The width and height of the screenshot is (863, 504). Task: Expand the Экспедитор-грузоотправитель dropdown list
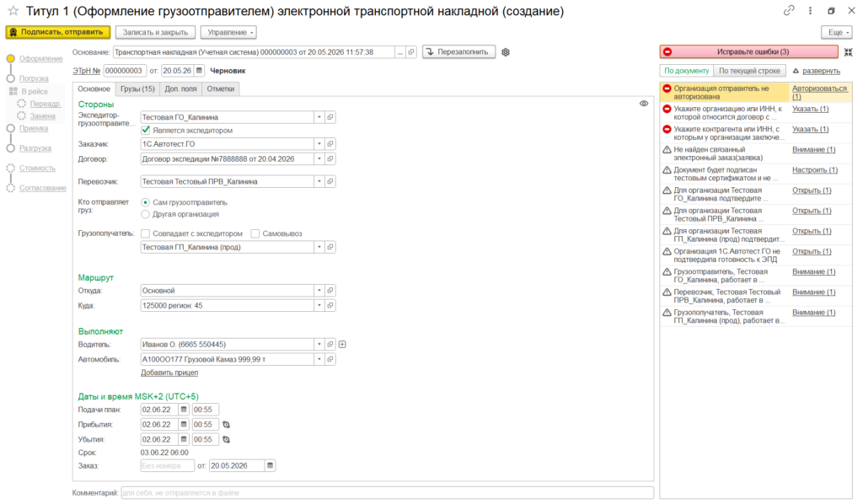[x=319, y=117]
